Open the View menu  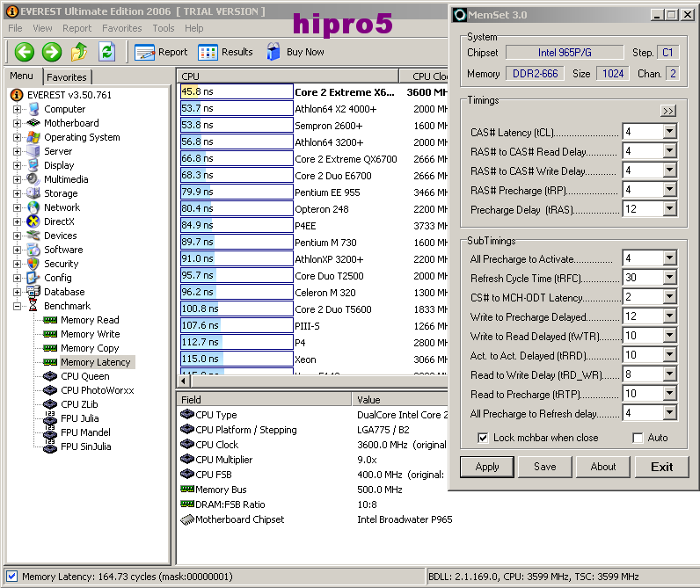tap(42, 28)
